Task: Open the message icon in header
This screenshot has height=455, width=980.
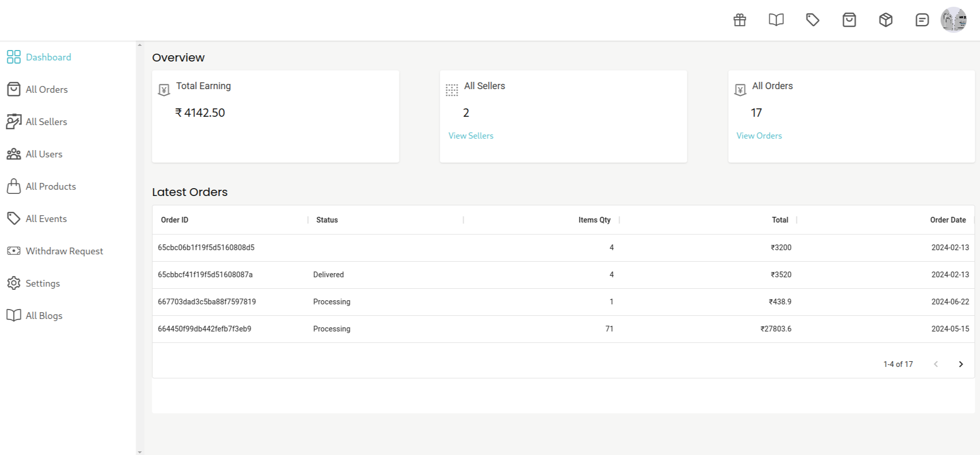Action: click(x=922, y=20)
